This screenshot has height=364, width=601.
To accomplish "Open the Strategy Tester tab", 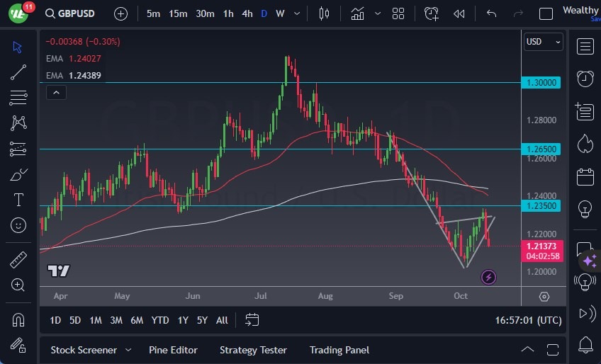I will point(253,350).
